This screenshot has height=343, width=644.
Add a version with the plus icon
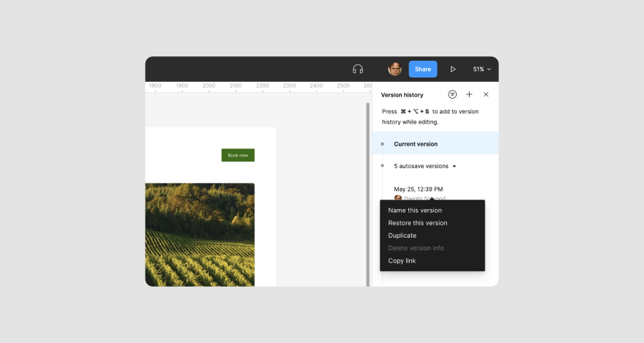(x=469, y=94)
